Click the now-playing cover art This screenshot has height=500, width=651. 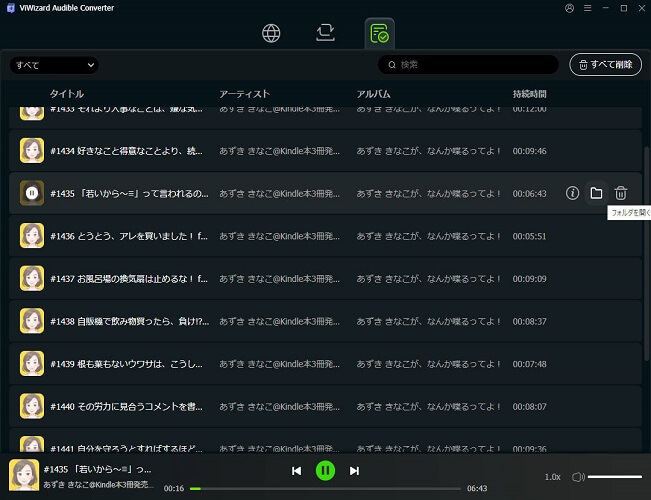(x=24, y=475)
